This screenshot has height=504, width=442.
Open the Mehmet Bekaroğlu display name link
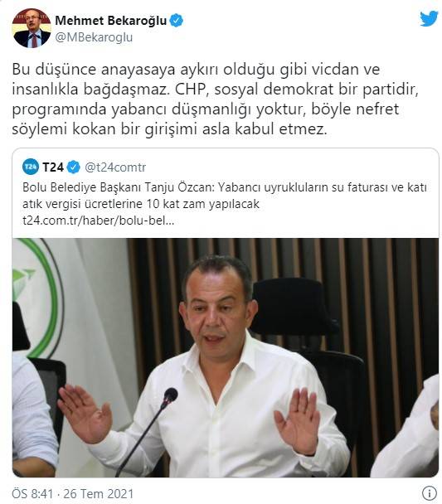coord(111,21)
